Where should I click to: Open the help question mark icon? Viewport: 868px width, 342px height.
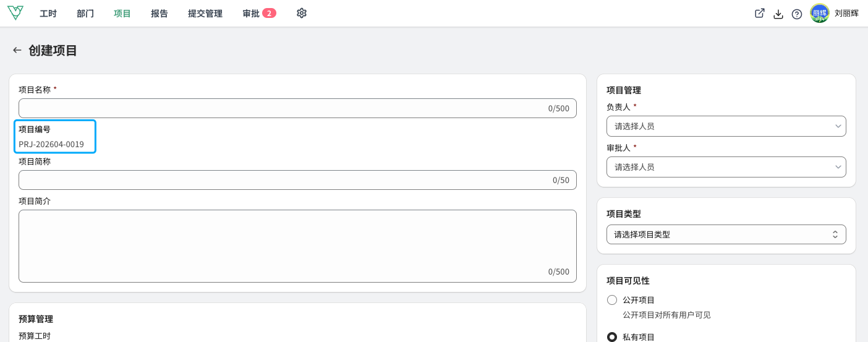click(x=797, y=14)
